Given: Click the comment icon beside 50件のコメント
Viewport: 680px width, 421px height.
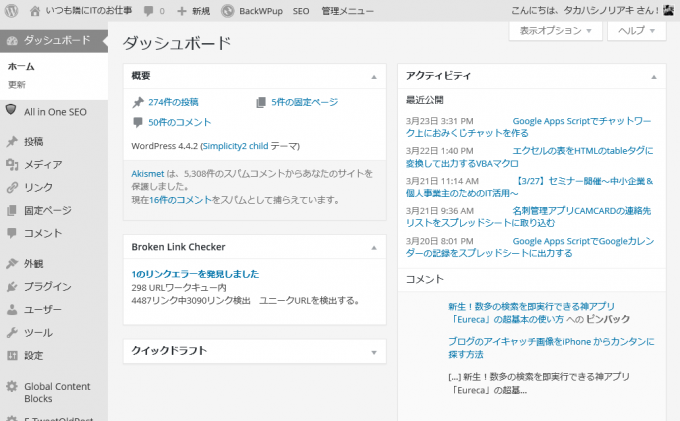Looking at the screenshot, I should pos(138,122).
